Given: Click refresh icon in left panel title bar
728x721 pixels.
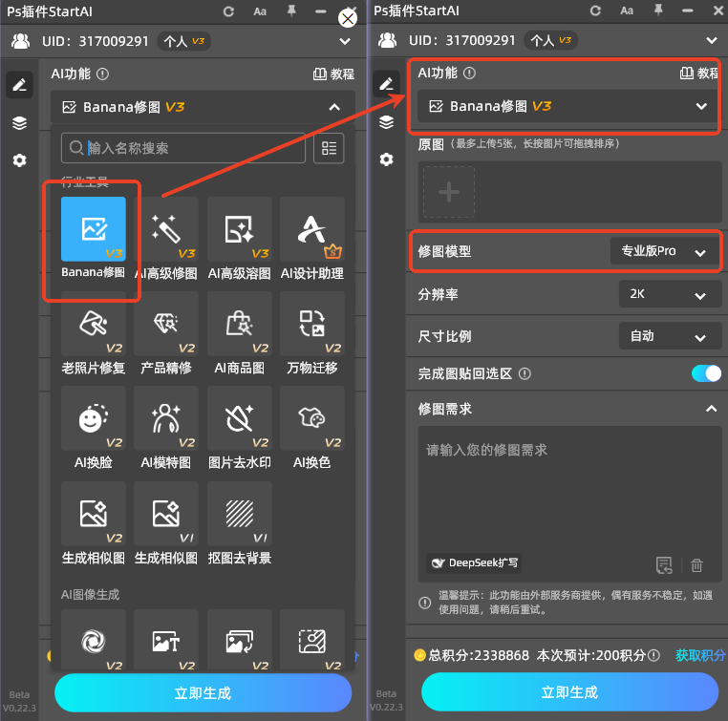Looking at the screenshot, I should (x=228, y=11).
